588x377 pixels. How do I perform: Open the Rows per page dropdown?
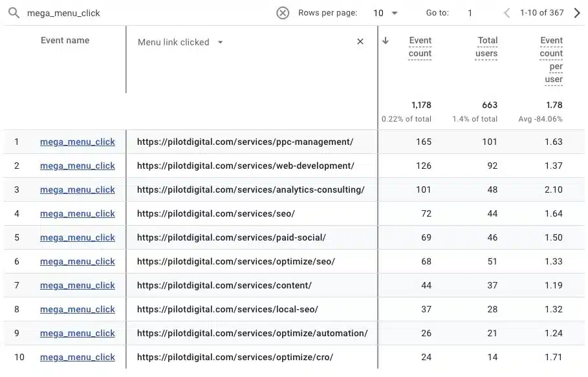click(x=386, y=13)
